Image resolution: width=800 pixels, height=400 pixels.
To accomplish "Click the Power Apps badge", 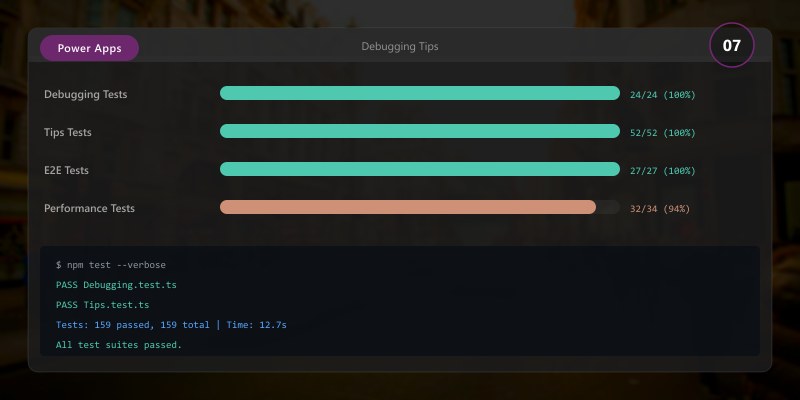I will click(89, 48).
